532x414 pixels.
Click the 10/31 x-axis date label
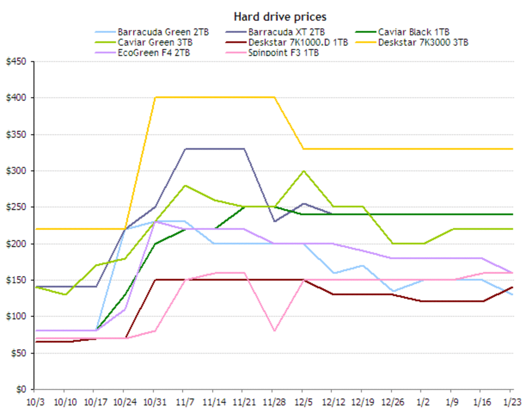[x=155, y=402]
